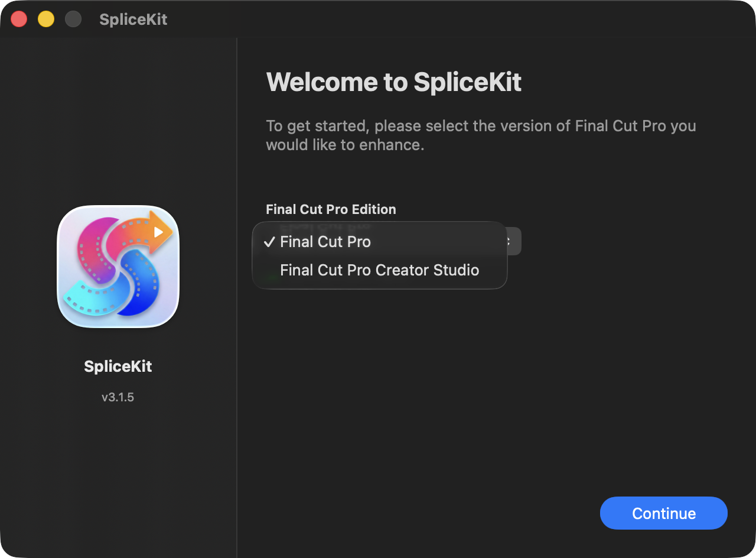Screen dimensions: 756x558
Task: Click the SpliceKit title in the title bar
Action: [x=133, y=19]
